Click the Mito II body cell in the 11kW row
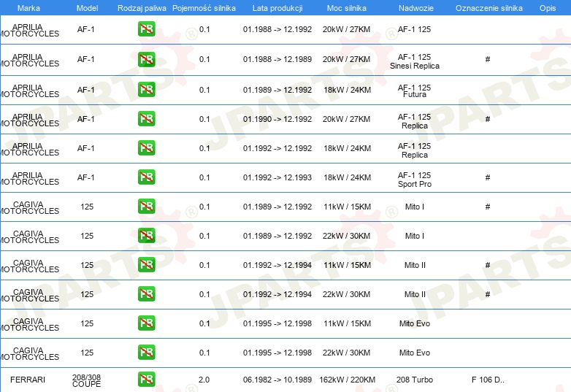The image size is (571, 392). pos(415,265)
